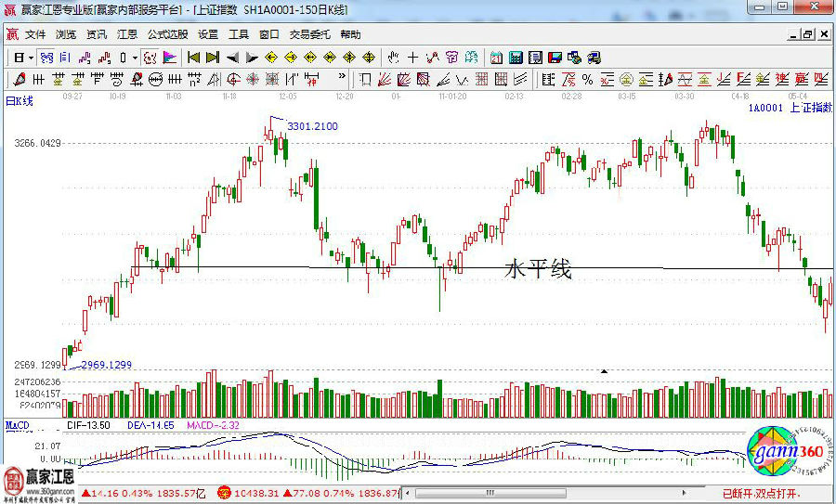The width and height of the screenshot is (836, 504).
Task: Open the 文件 menu
Action: click(x=35, y=34)
